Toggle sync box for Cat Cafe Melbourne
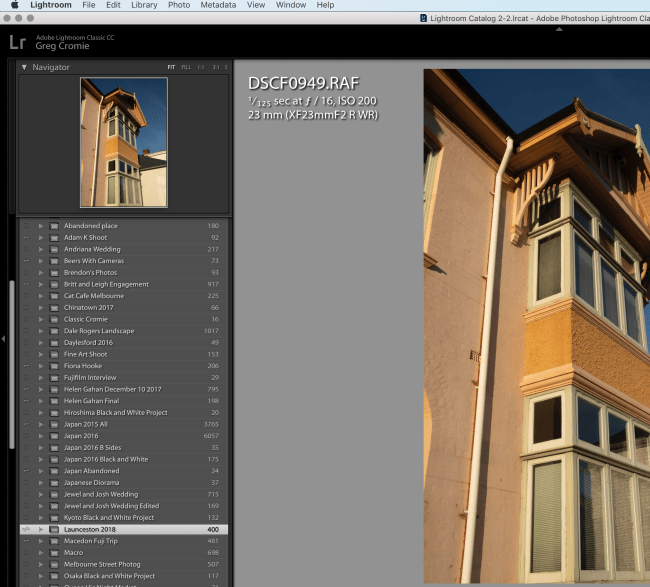650x587 pixels. tap(26, 296)
